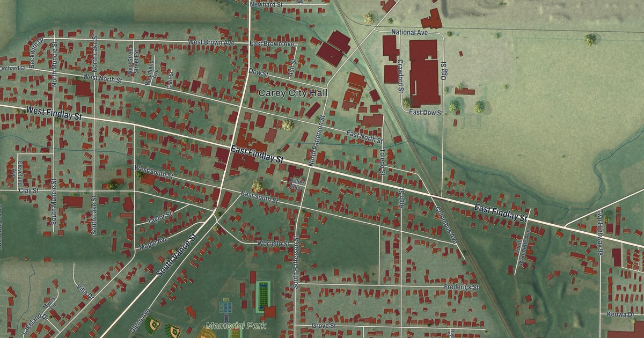Select the East Brown Ave label

(272, 43)
